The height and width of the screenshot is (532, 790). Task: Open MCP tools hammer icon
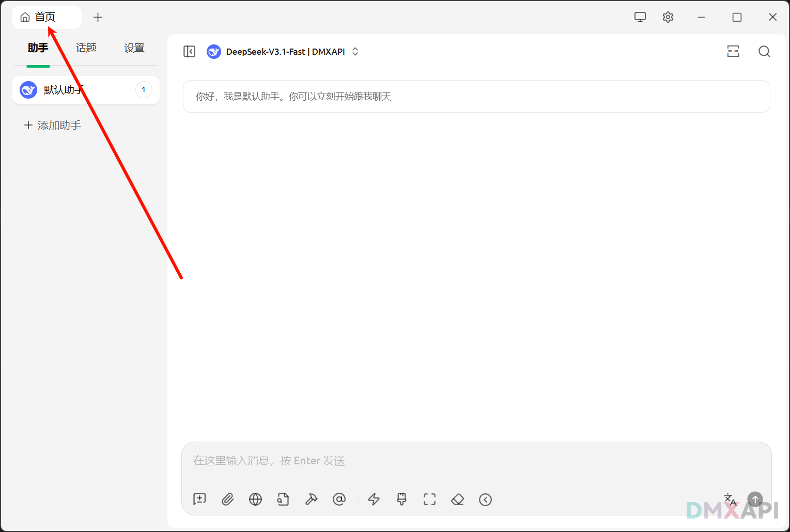[311, 499]
